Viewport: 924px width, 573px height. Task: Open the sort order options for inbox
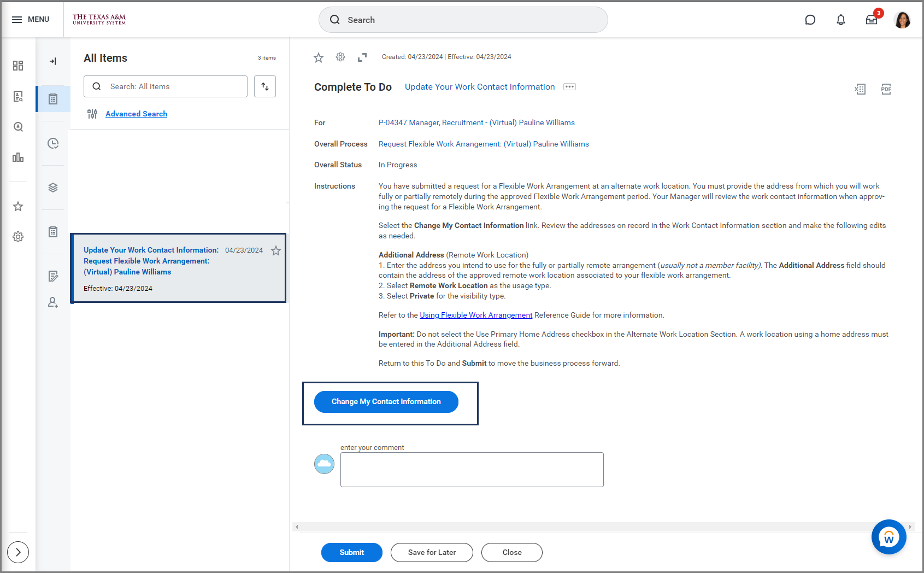click(265, 86)
